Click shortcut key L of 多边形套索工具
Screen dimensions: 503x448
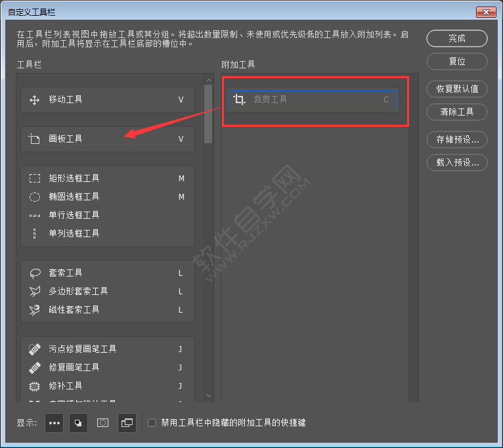[181, 292]
